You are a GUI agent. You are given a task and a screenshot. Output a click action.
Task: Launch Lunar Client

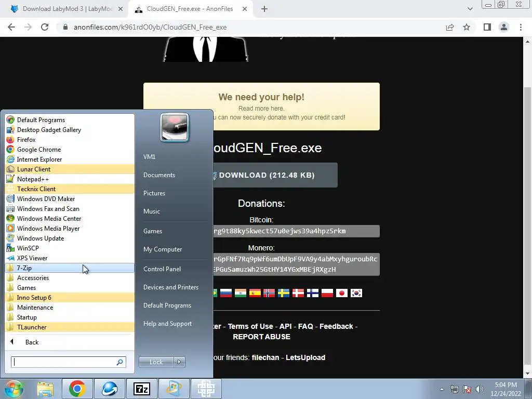coord(70,169)
